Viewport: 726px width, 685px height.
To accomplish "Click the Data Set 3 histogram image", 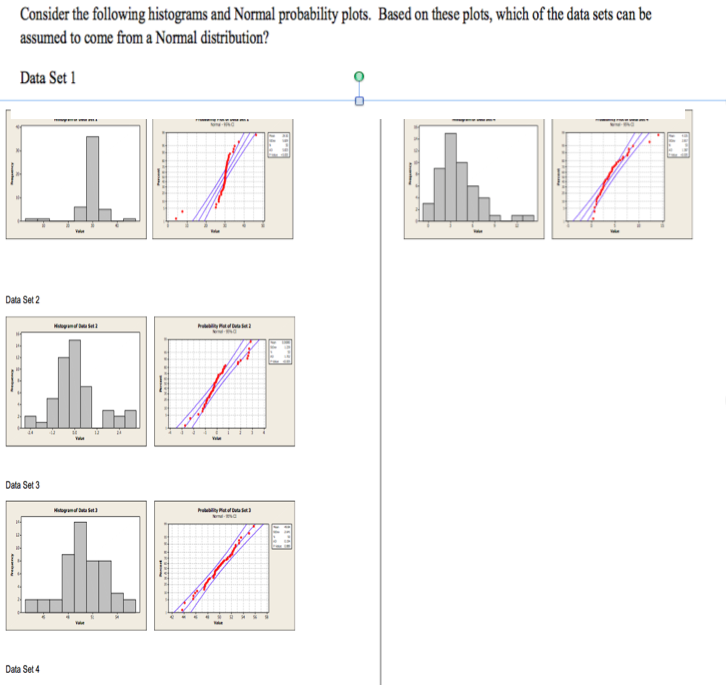I will (x=76, y=566).
